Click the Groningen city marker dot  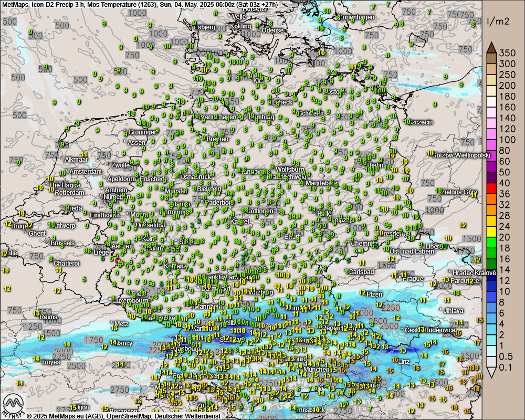point(126,132)
